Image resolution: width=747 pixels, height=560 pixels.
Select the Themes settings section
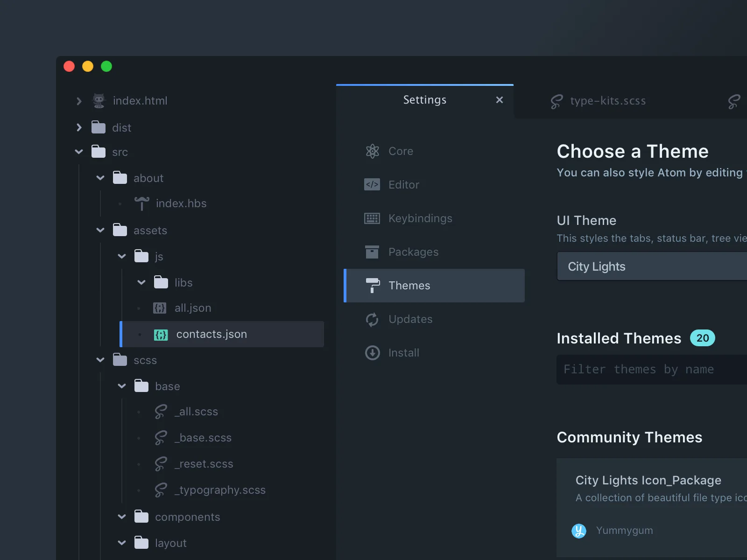coord(434,286)
